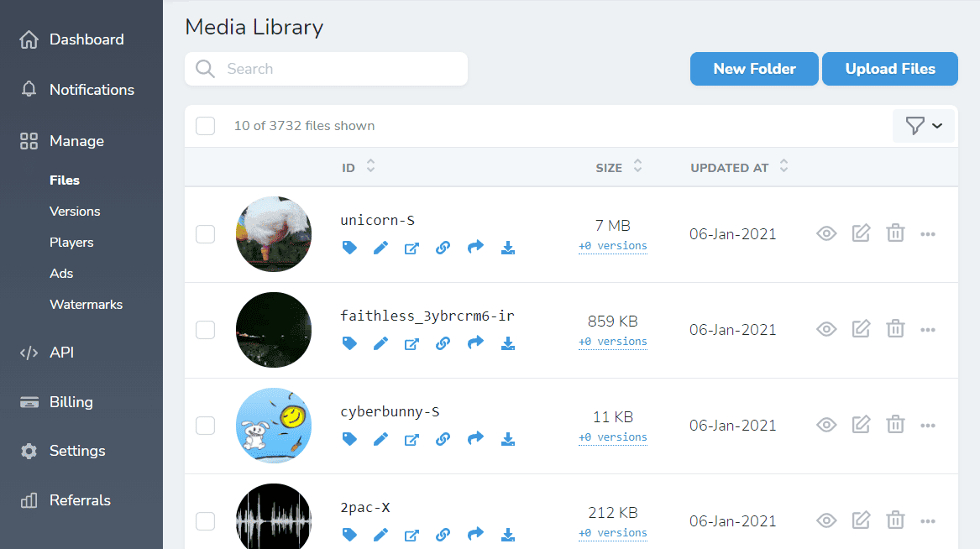Preview 2pac-X with the eye icon

(826, 521)
